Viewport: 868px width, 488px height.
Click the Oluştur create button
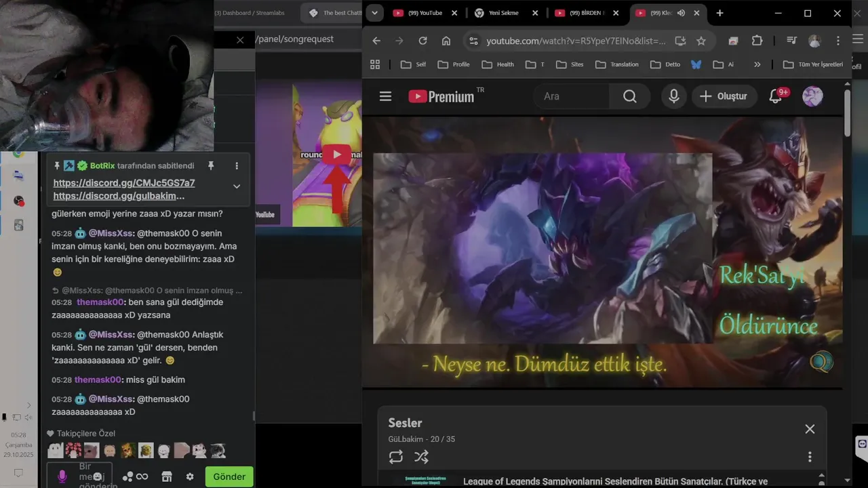[x=724, y=96]
